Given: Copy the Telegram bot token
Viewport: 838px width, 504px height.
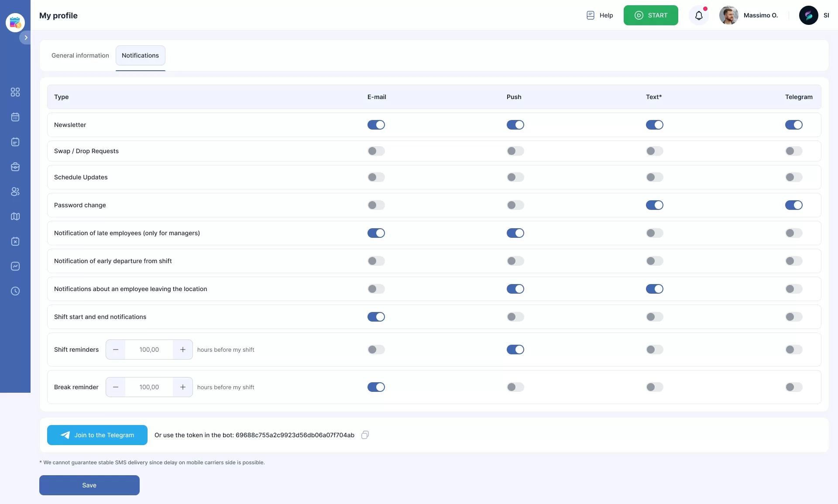Looking at the screenshot, I should [365, 435].
